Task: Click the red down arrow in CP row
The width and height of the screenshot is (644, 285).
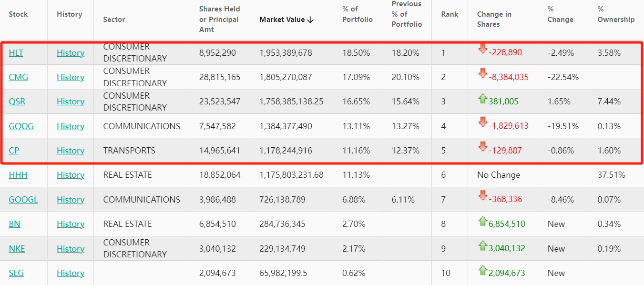Action: point(482,147)
